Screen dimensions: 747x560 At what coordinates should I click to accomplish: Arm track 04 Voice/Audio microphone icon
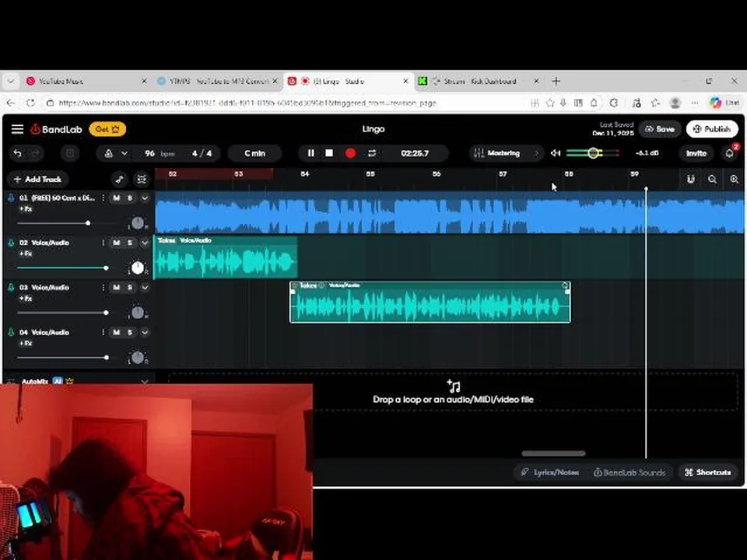tap(11, 332)
